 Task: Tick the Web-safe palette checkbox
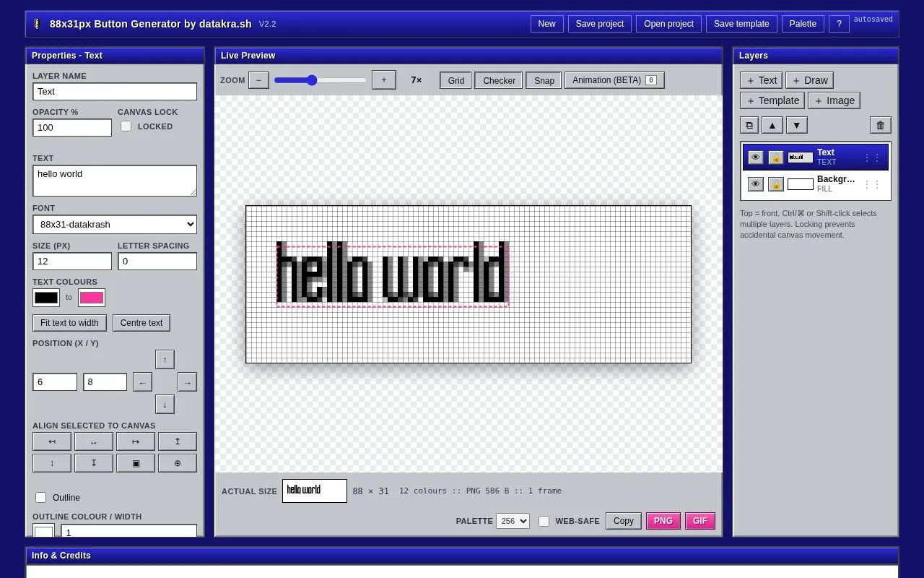point(544,521)
